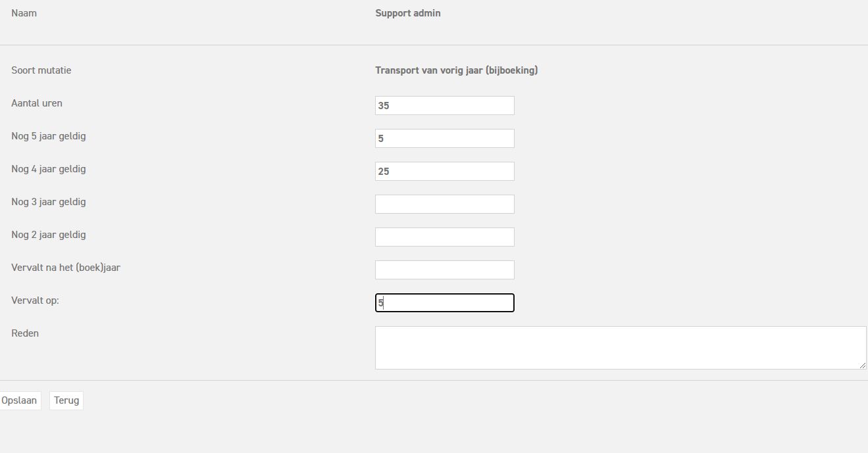Click the Vervalt na het (boek)jaar input box
Viewport: 868px width, 453px height.
(x=444, y=270)
